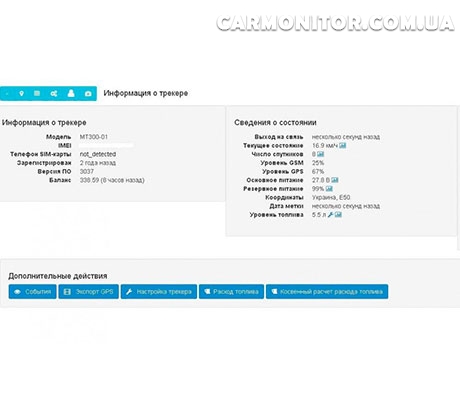Click the share icon in the cyan toolbar
This screenshot has width=460, height=400.
pos(54,94)
